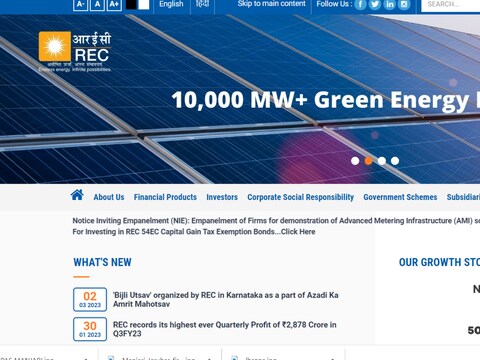Switch site language to Hindi
Viewport: 480px width, 360px height.
pos(202,4)
